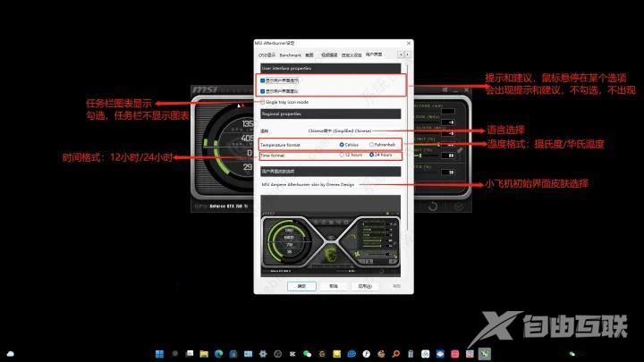Viewport: 644px width, 362px height.
Task: Open the 截图 screenshot tab
Action: (x=309, y=55)
